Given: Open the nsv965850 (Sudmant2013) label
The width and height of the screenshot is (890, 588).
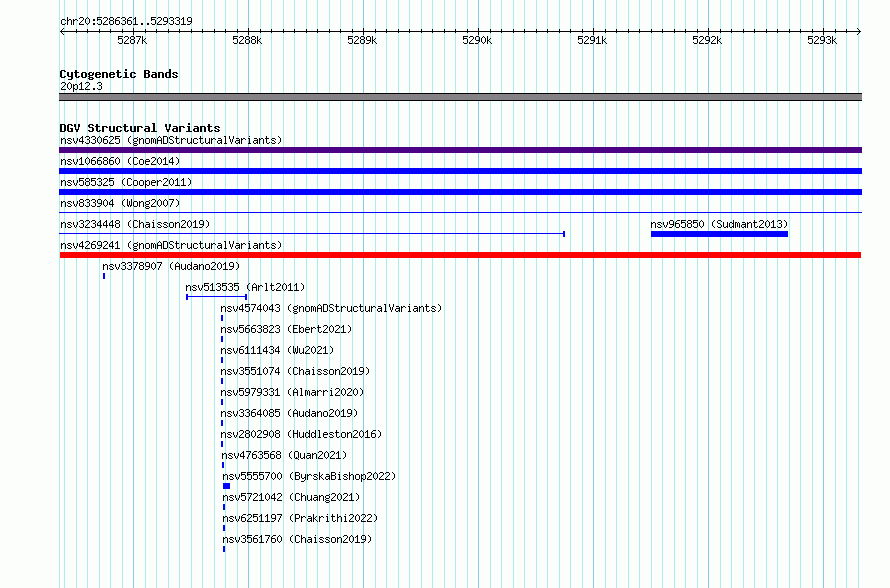Looking at the screenshot, I should click(719, 224).
